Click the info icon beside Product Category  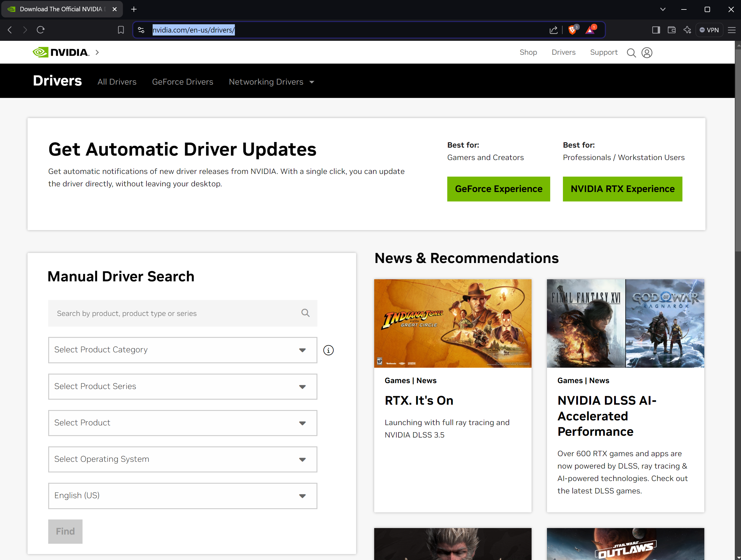click(328, 350)
